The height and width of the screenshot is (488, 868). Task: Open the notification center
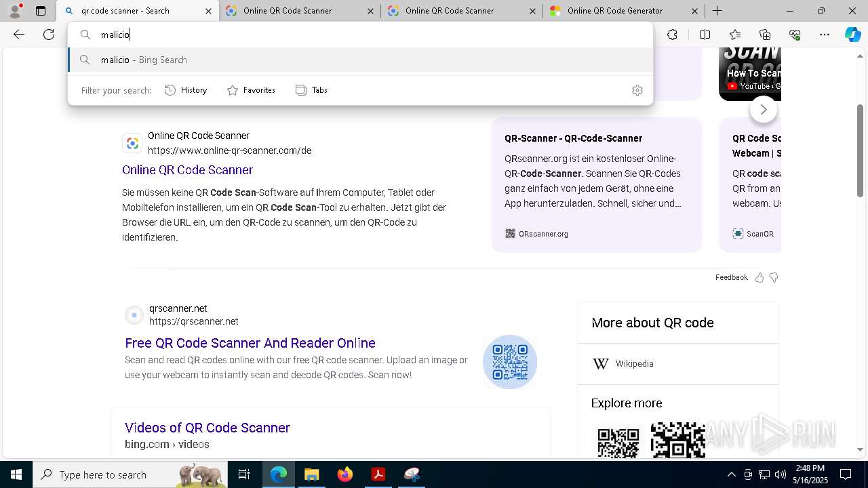click(846, 474)
